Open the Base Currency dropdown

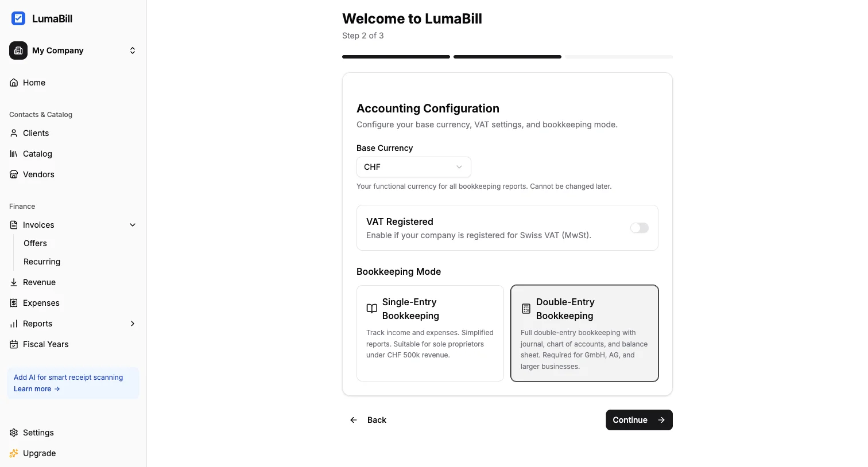413,167
